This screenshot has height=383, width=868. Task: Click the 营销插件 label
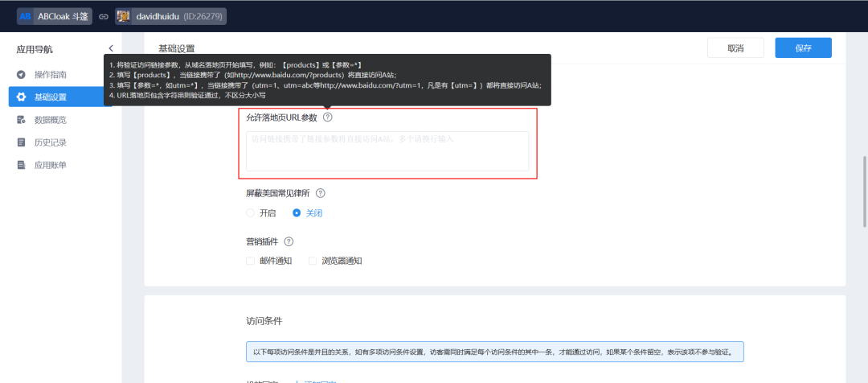pyautogui.click(x=262, y=241)
